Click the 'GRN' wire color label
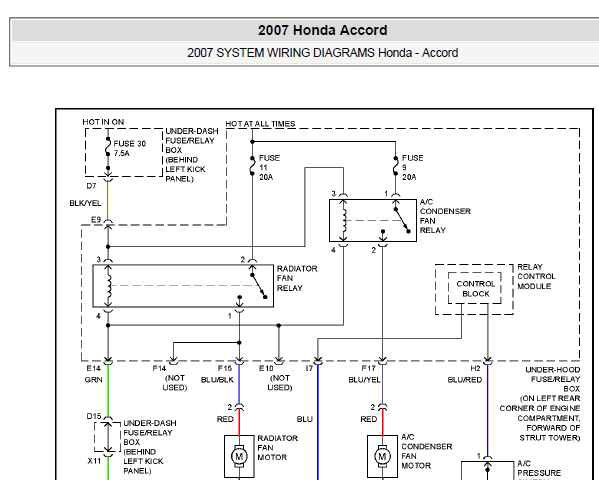 coord(94,380)
